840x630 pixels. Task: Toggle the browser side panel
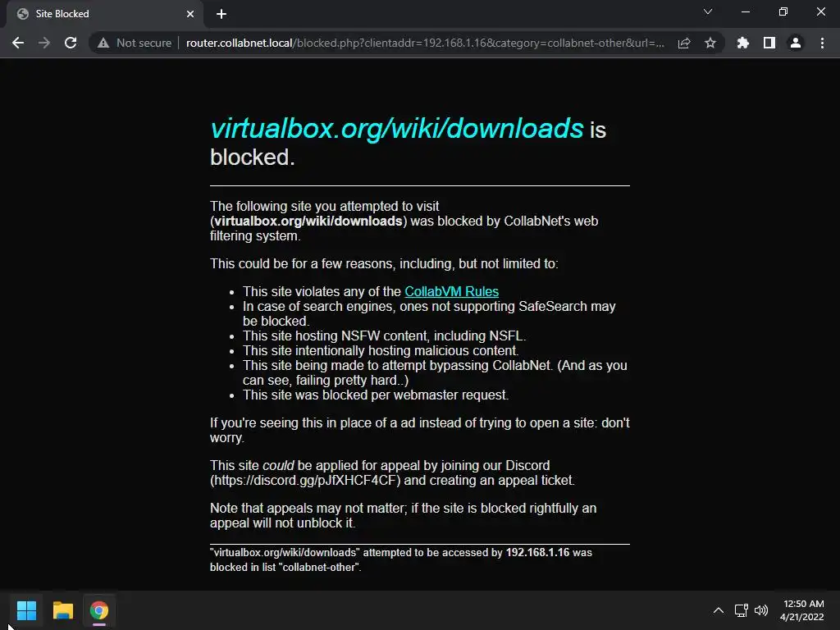point(769,43)
